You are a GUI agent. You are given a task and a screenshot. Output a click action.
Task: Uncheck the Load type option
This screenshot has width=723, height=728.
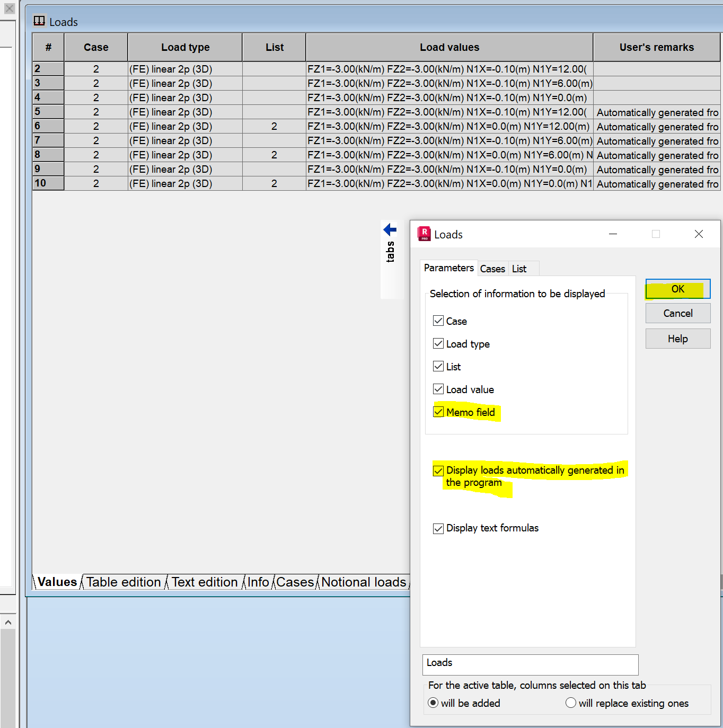[438, 343]
